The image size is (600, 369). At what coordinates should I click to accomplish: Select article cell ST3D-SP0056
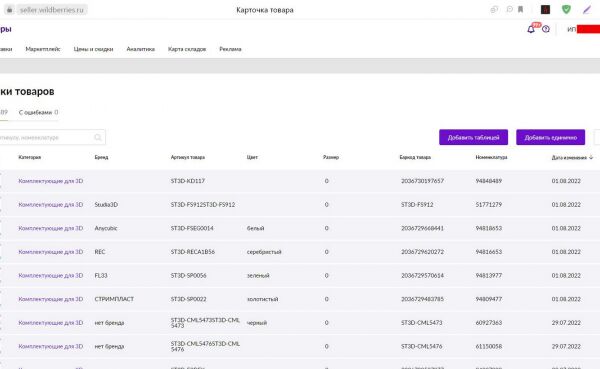tap(188, 276)
